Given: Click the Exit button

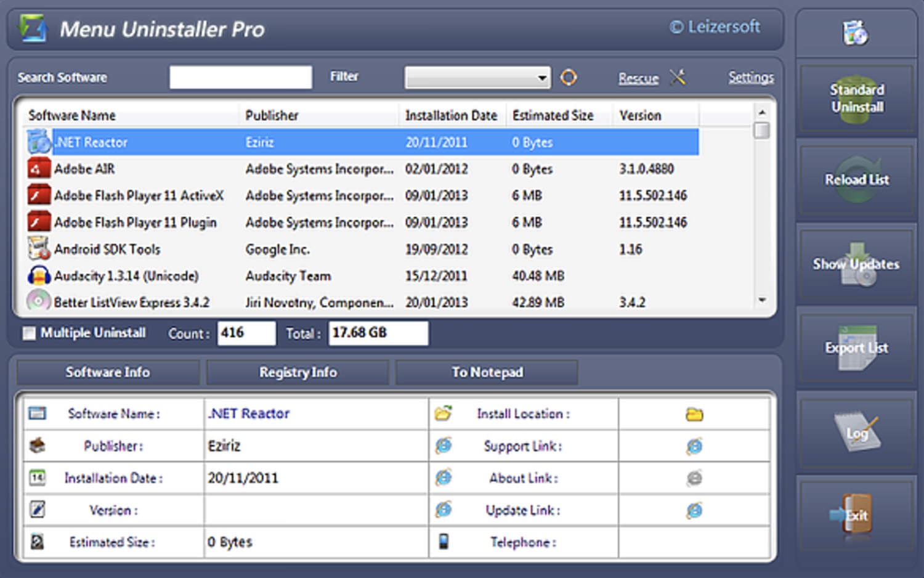Looking at the screenshot, I should click(856, 515).
